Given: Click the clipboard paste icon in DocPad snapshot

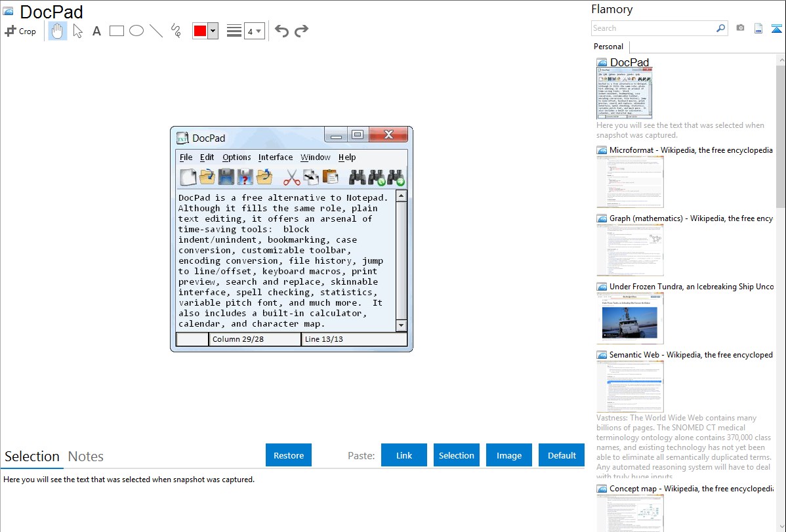Looking at the screenshot, I should click(x=330, y=177).
